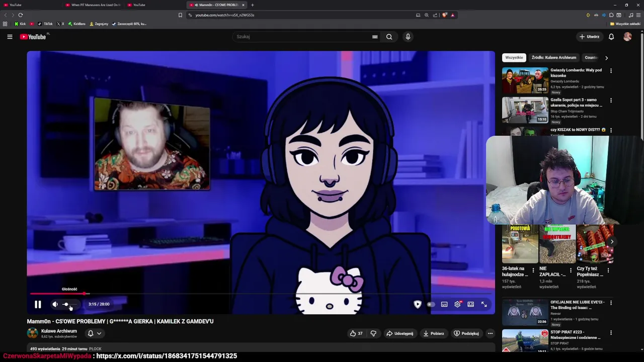Viewport: 644px width, 362px height.
Task: Click the Pobierz download button
Action: click(x=434, y=333)
